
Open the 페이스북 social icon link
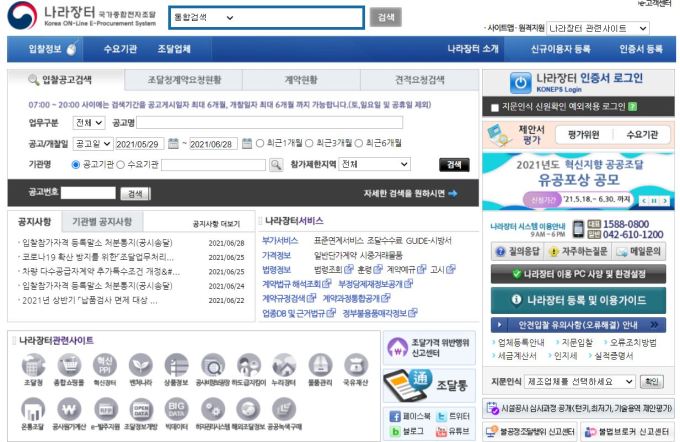click(395, 415)
